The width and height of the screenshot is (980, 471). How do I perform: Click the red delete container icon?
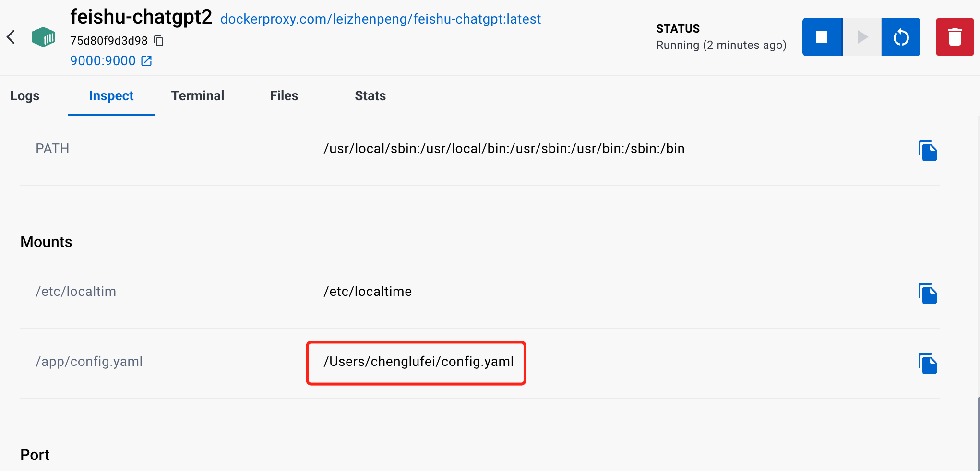point(954,36)
